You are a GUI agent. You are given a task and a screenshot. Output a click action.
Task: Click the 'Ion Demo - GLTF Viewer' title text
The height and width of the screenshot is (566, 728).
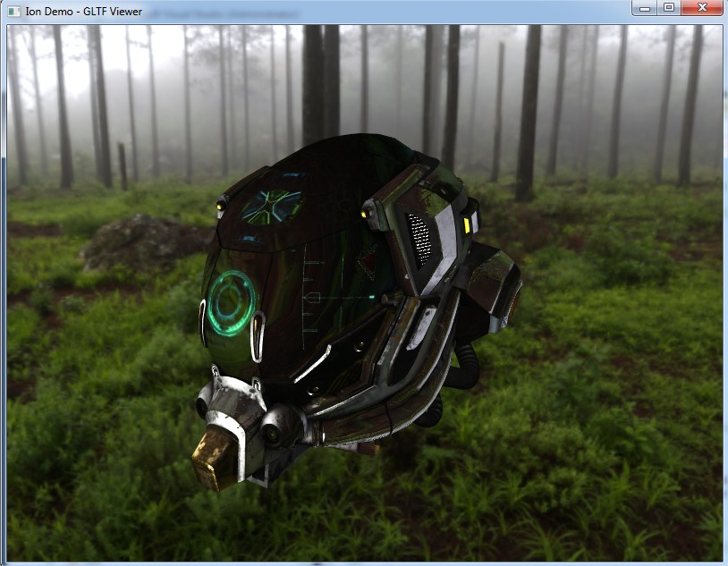(83, 11)
